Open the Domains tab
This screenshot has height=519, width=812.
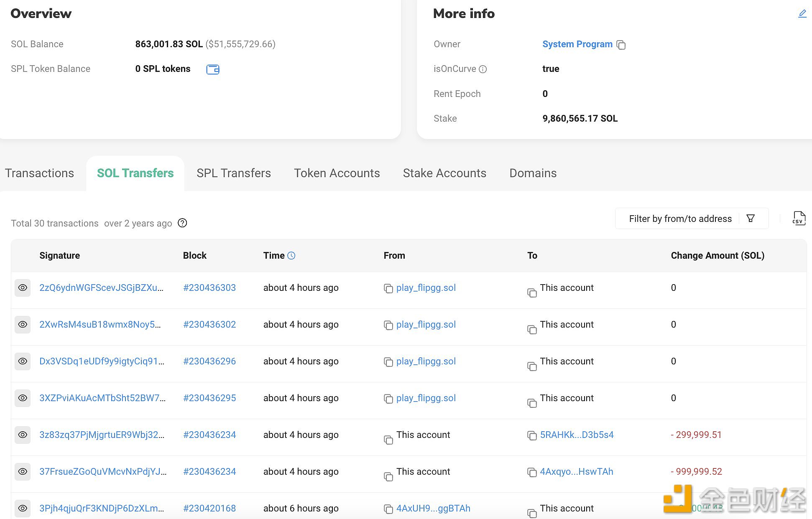[x=533, y=173]
